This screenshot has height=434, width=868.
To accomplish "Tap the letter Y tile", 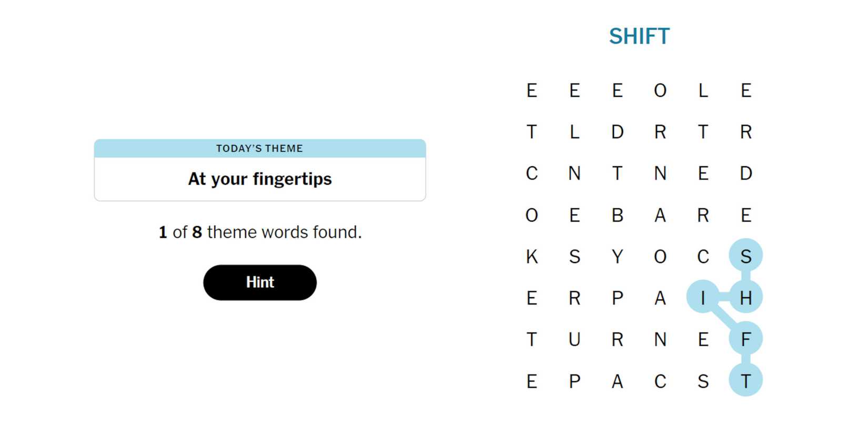I will tap(618, 257).
